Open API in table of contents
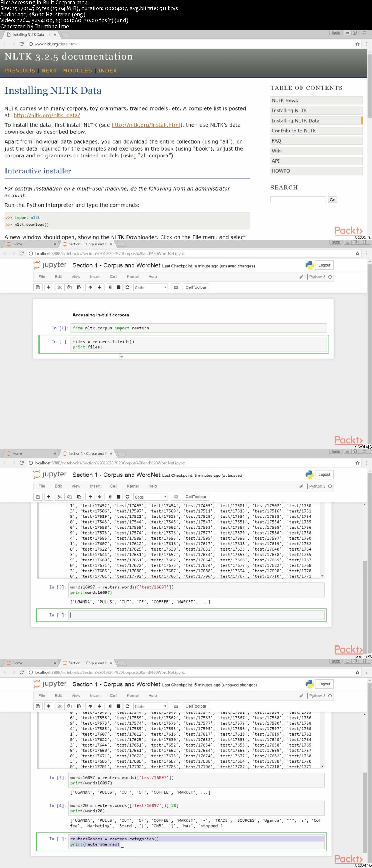The height and width of the screenshot is (868, 372). tap(316, 161)
